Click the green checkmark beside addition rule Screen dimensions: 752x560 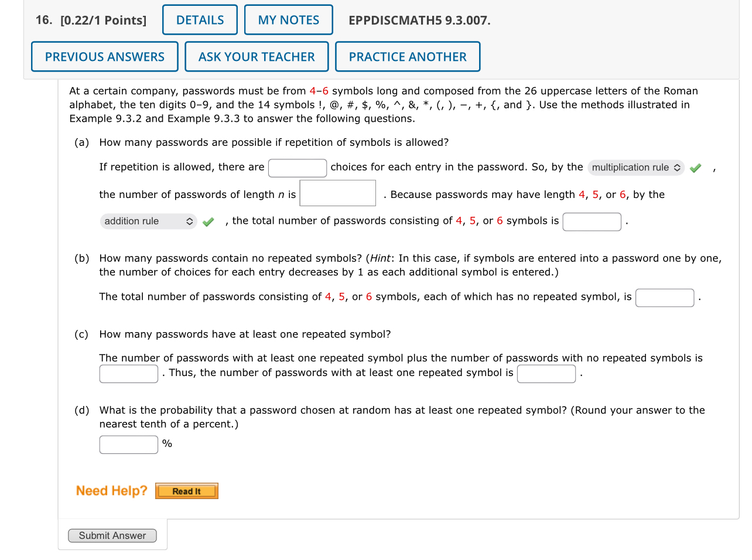208,221
